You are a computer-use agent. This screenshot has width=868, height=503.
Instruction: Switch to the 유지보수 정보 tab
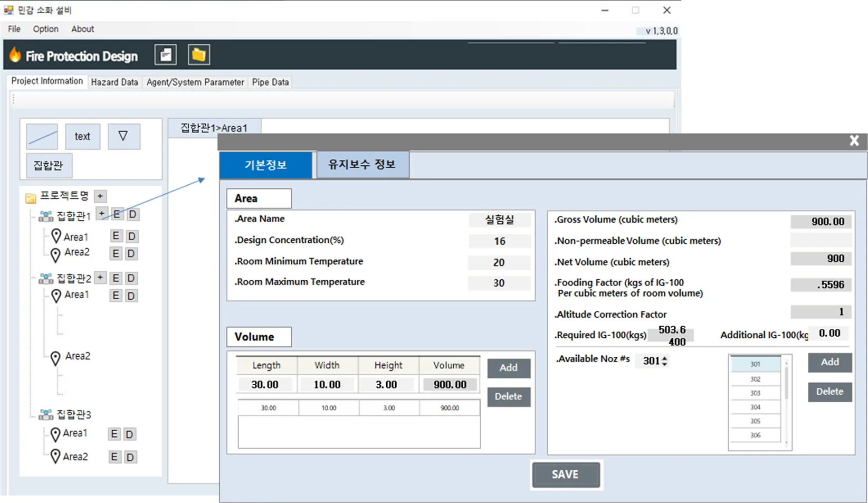(x=362, y=165)
